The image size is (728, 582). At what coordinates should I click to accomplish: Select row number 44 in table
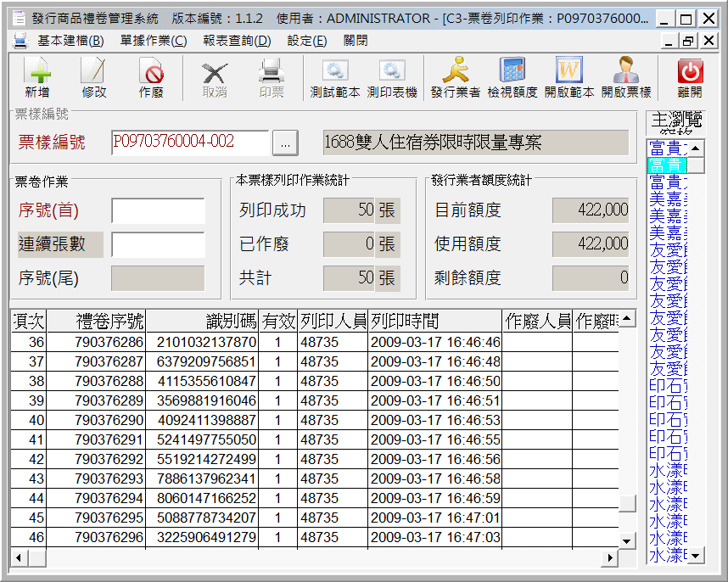point(29,499)
